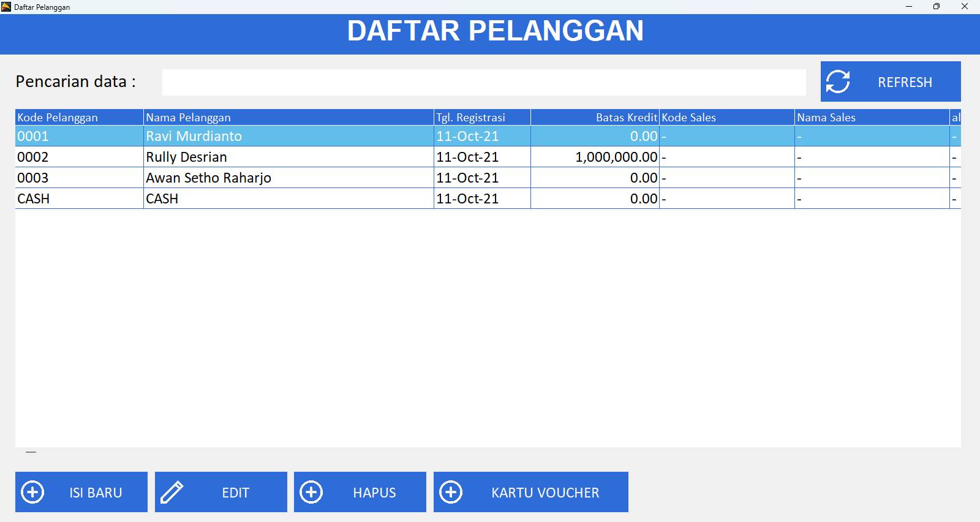This screenshot has height=522, width=980.
Task: Select customer Awan Setho Raharjo
Action: click(208, 178)
